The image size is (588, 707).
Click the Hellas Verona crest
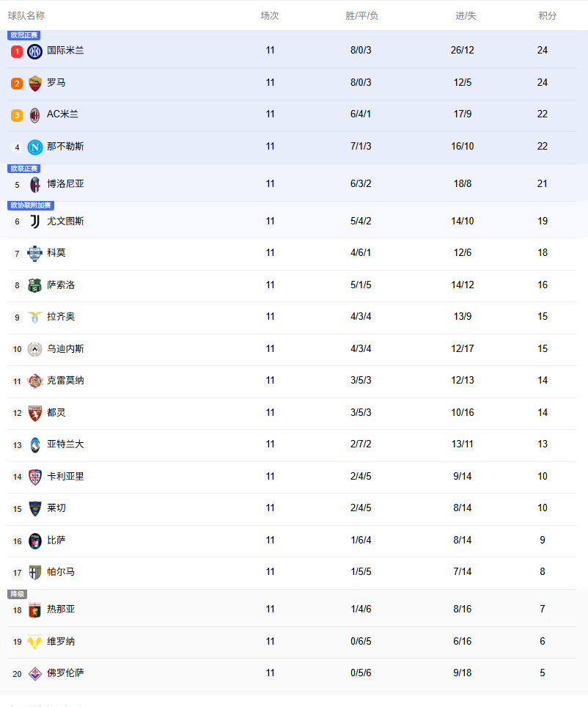[x=35, y=642]
